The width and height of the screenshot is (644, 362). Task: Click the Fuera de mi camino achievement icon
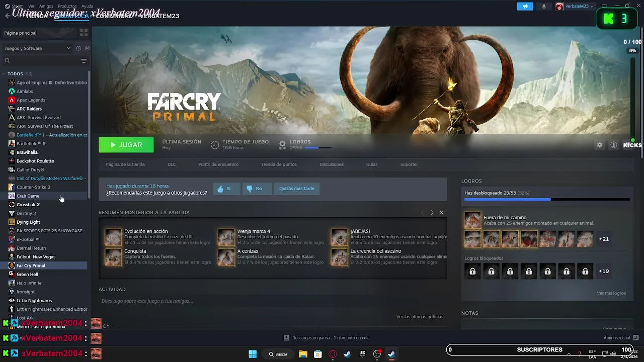(472, 220)
